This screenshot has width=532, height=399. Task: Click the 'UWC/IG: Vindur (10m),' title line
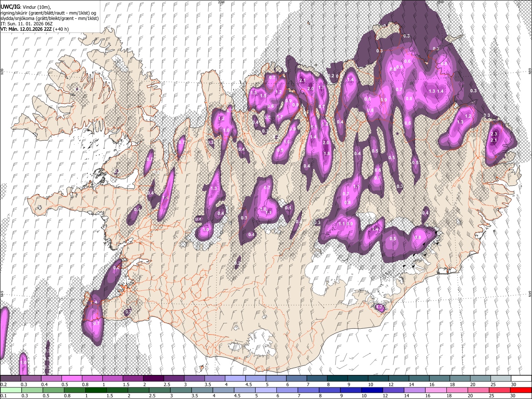point(25,7)
